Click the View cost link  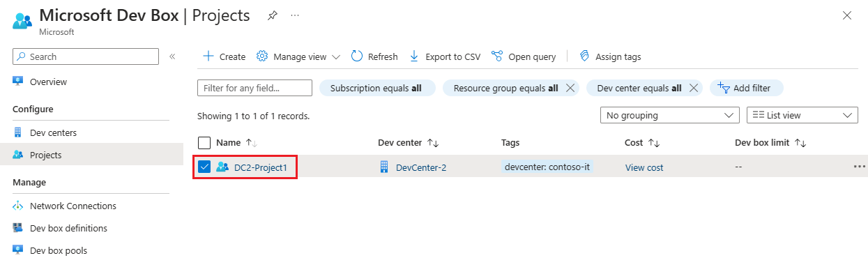644,167
